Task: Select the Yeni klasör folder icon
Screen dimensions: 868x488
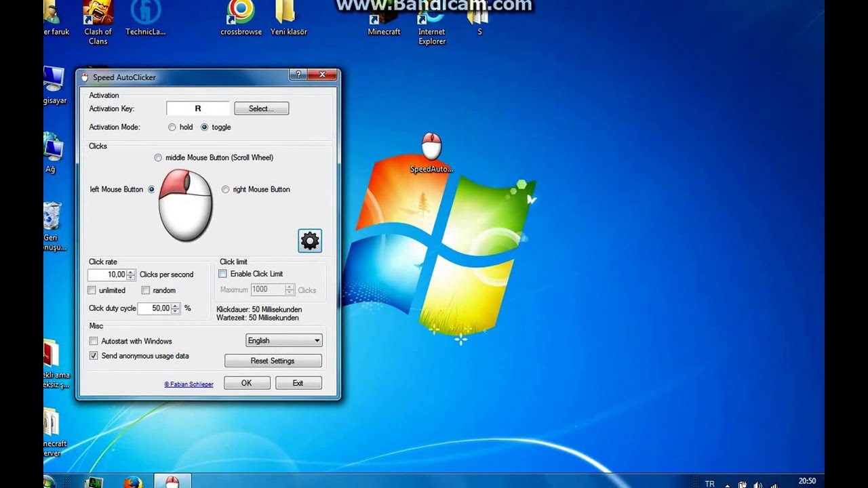Action: [x=288, y=18]
